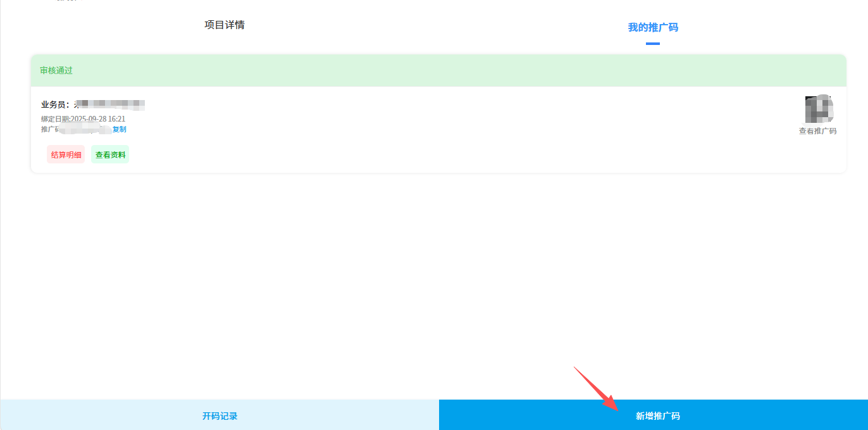Select the blurred salesperson name

(111, 104)
